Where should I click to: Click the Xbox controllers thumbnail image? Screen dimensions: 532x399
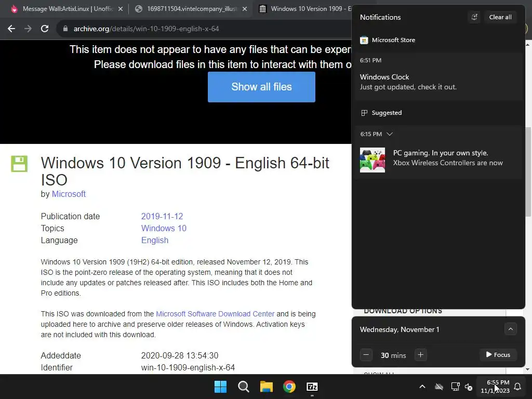coord(372,160)
